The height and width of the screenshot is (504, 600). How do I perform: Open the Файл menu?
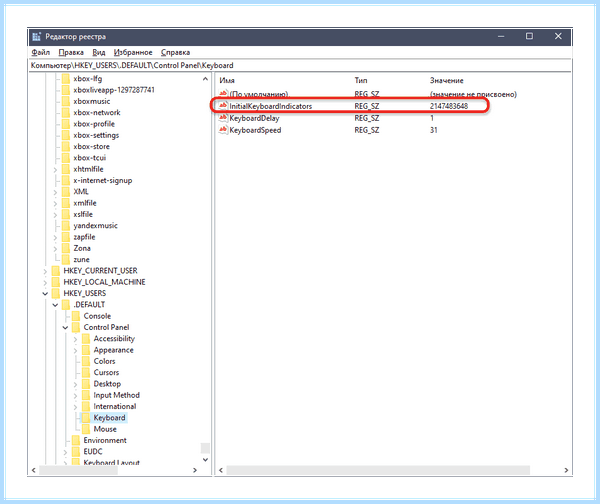click(41, 52)
